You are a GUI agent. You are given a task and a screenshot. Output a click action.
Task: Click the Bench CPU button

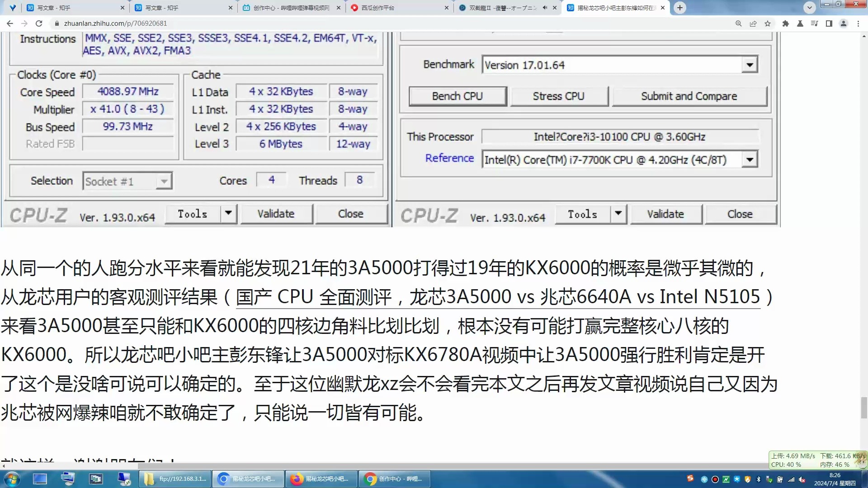(458, 96)
